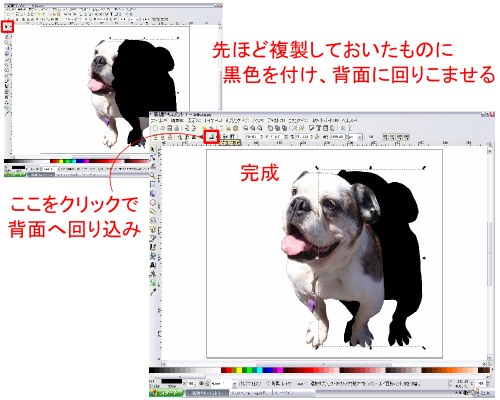The image size is (500, 400).
Task: Toggle current layer visibility in status bar
Action: tap(201, 384)
